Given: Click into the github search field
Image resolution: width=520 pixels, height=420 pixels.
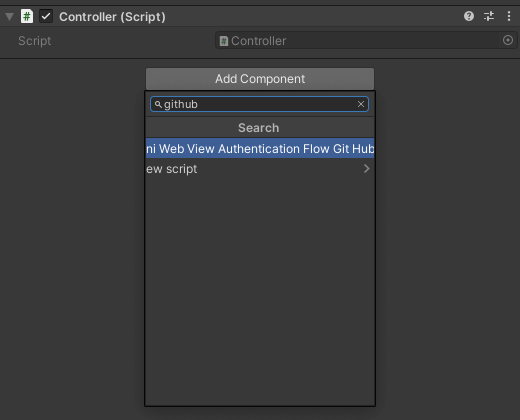Looking at the screenshot, I should 259,104.
